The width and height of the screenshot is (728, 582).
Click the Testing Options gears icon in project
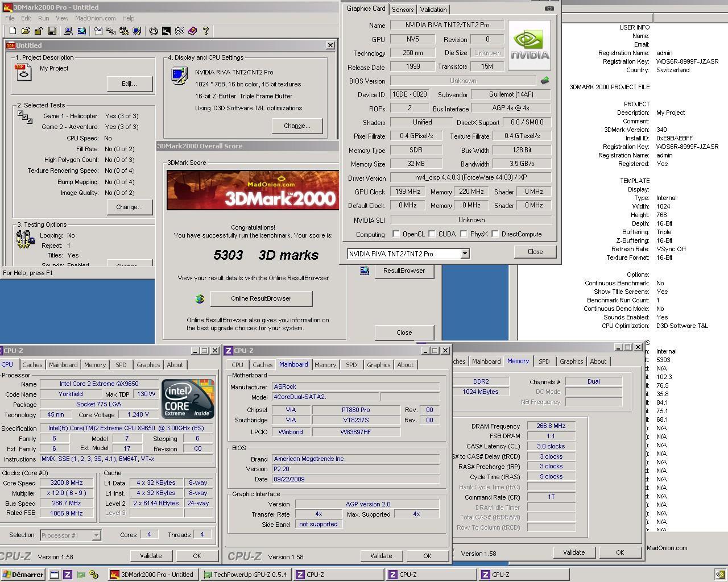tap(25, 239)
